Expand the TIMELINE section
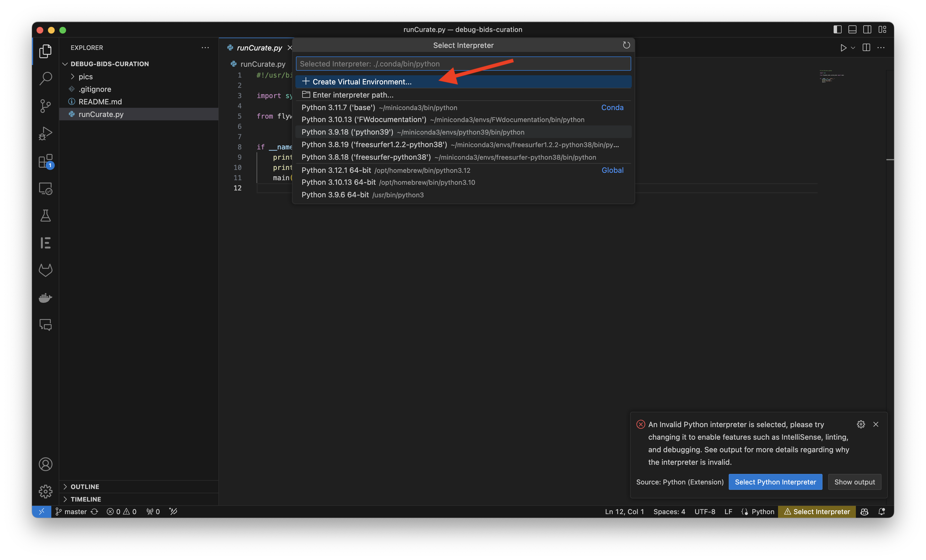Viewport: 926px width, 560px height. (139, 499)
